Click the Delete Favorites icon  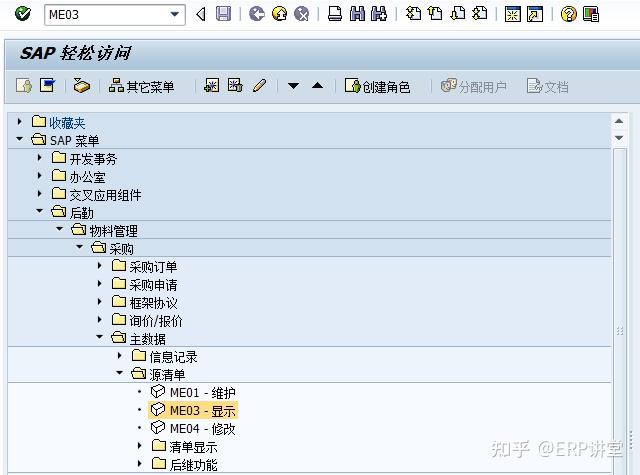(x=235, y=86)
